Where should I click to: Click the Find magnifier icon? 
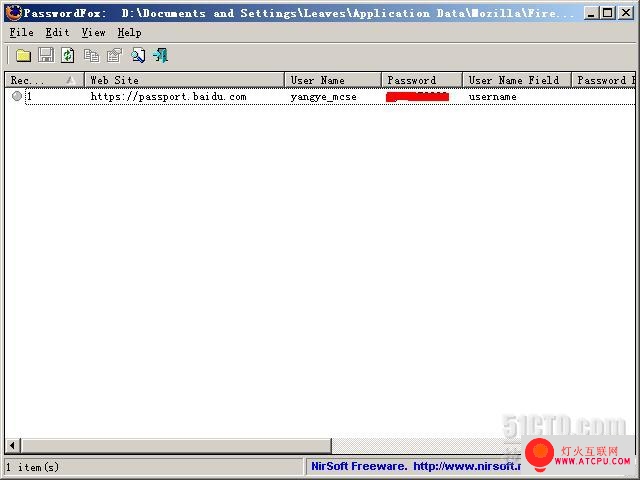(x=138, y=56)
